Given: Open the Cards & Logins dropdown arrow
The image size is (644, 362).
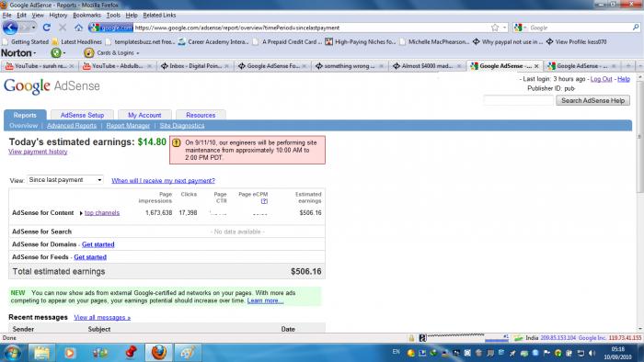Looking at the screenshot, I should 138,53.
